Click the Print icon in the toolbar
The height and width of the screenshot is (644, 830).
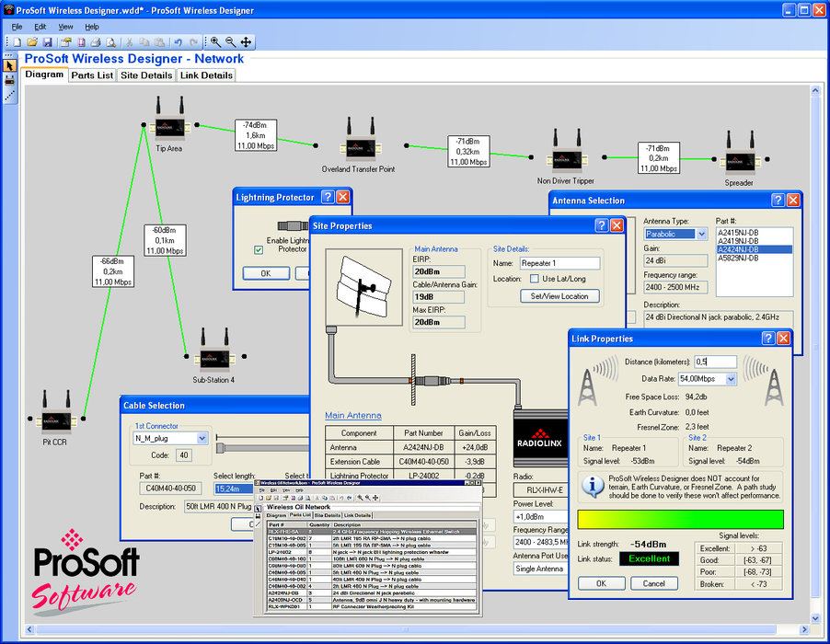tap(97, 42)
